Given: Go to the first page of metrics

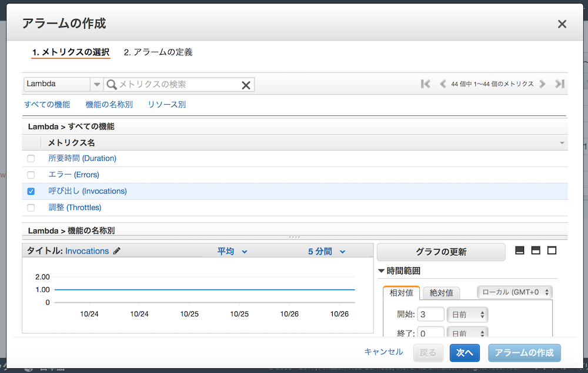Looking at the screenshot, I should [x=426, y=84].
